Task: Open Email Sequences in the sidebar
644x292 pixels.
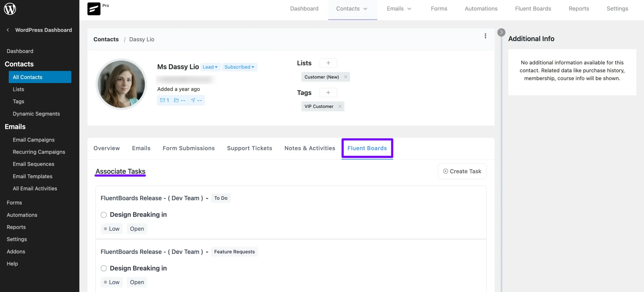Action: [33, 164]
